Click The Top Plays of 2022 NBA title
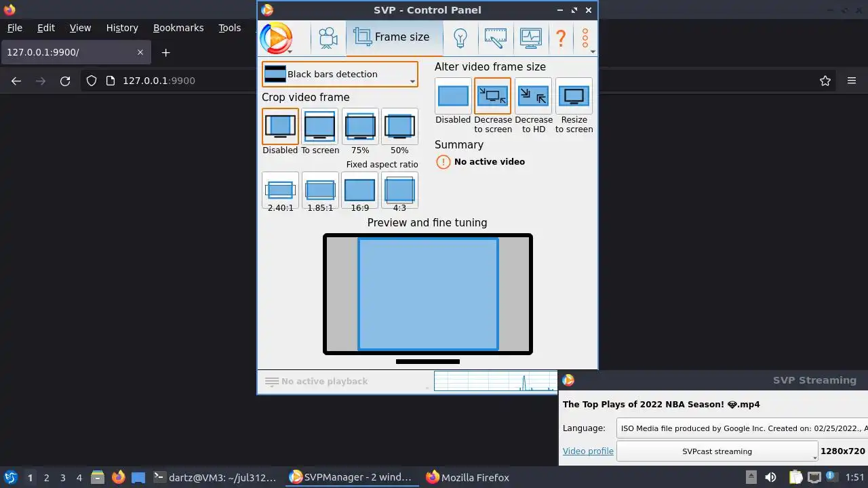This screenshot has height=488, width=868. coord(661,405)
